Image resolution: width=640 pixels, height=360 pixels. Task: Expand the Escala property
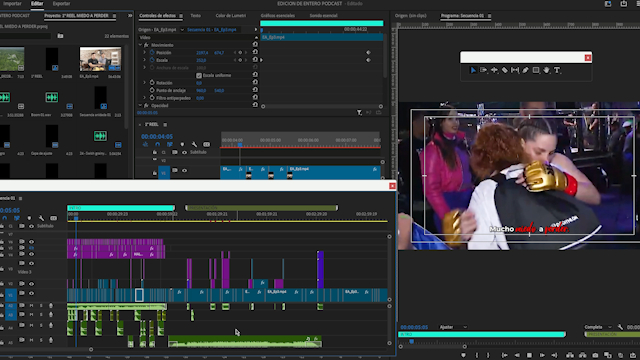(x=144, y=60)
